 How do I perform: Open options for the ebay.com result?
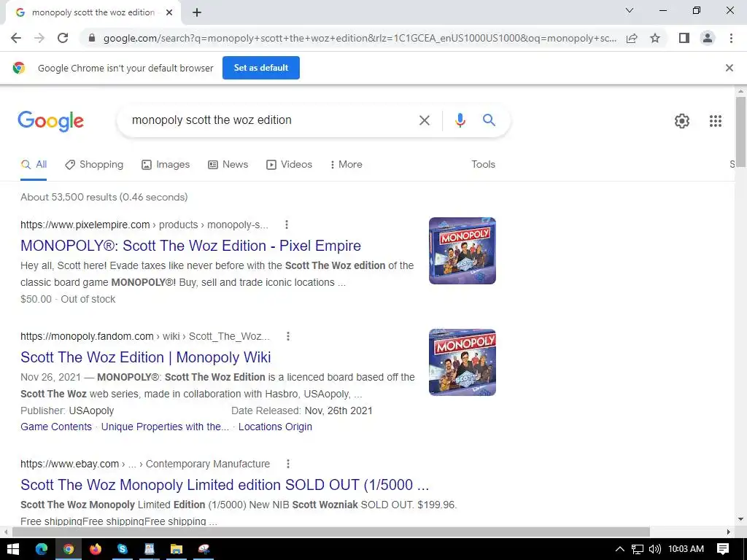287,464
